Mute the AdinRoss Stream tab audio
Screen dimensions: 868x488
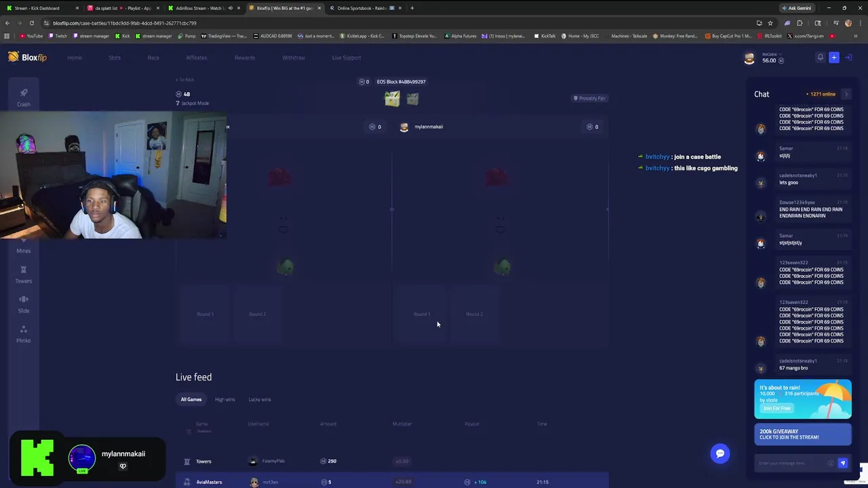click(x=230, y=8)
